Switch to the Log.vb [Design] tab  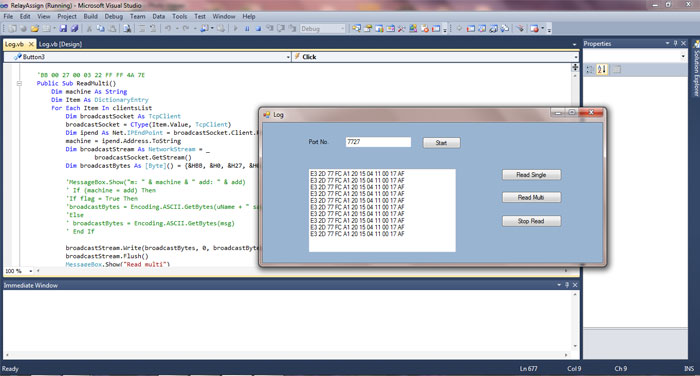pos(60,44)
